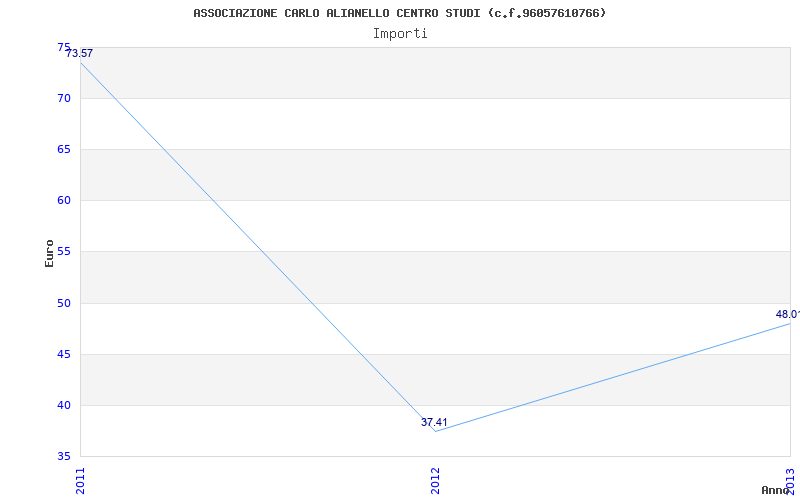Click the 65 y-axis tick label
Image resolution: width=800 pixels, height=500 pixels.
64,149
